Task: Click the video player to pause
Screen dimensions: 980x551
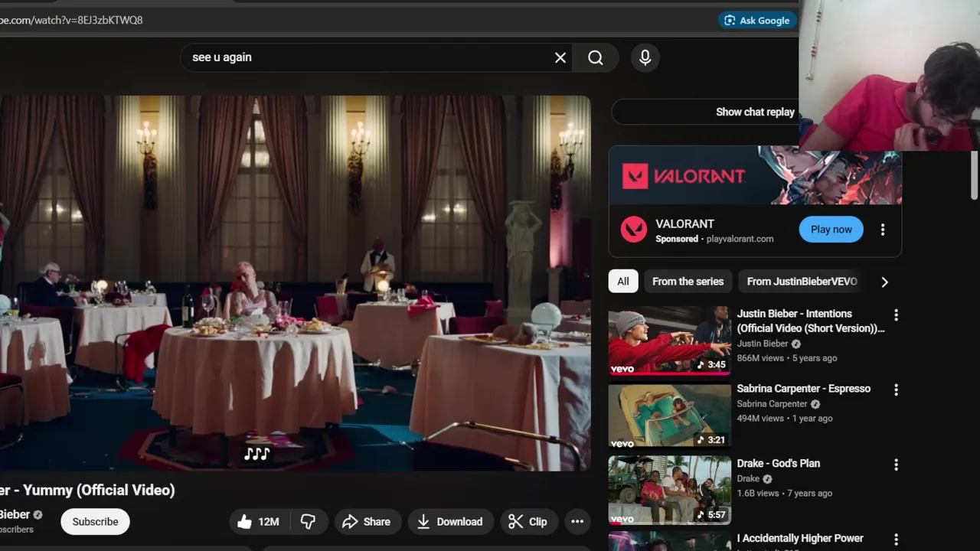Action: (x=295, y=283)
